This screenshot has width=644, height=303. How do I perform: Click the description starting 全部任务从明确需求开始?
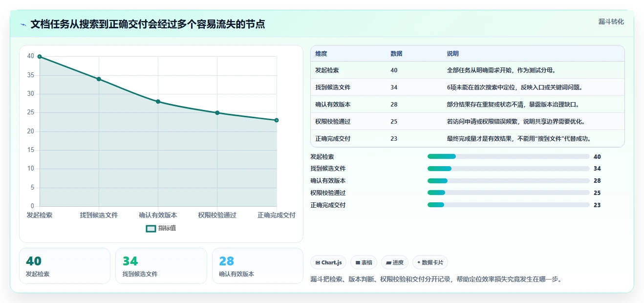pyautogui.click(x=501, y=70)
